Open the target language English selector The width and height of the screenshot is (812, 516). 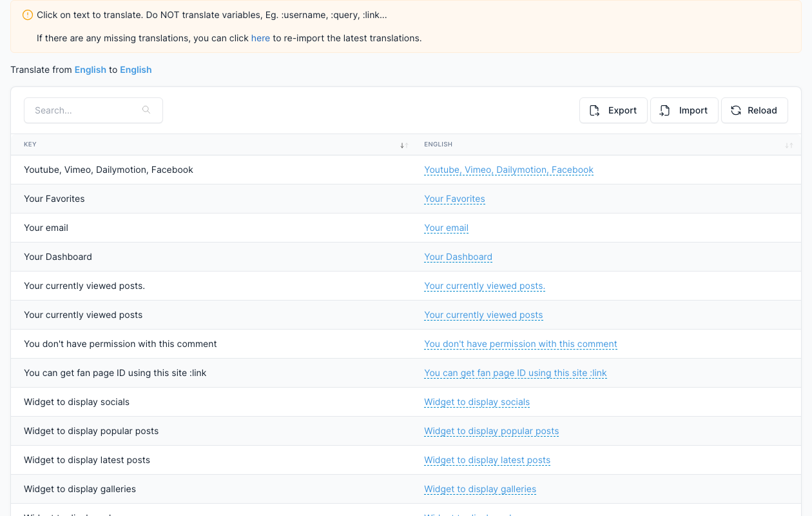point(136,70)
